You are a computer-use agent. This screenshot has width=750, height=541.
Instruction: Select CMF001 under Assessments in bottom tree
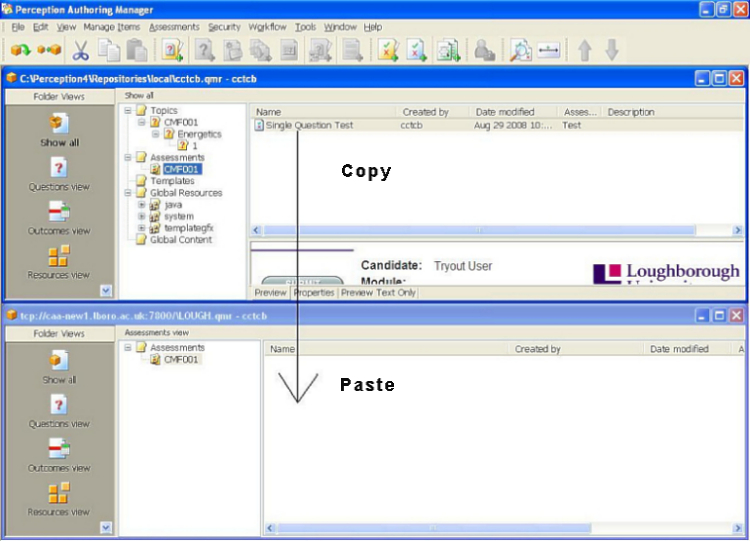pyautogui.click(x=180, y=360)
